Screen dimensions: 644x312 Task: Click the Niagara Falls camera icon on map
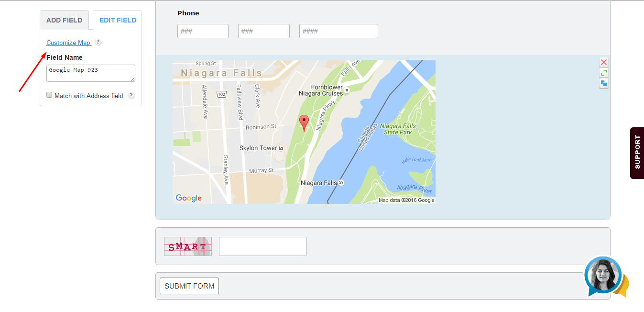pyautogui.click(x=341, y=183)
